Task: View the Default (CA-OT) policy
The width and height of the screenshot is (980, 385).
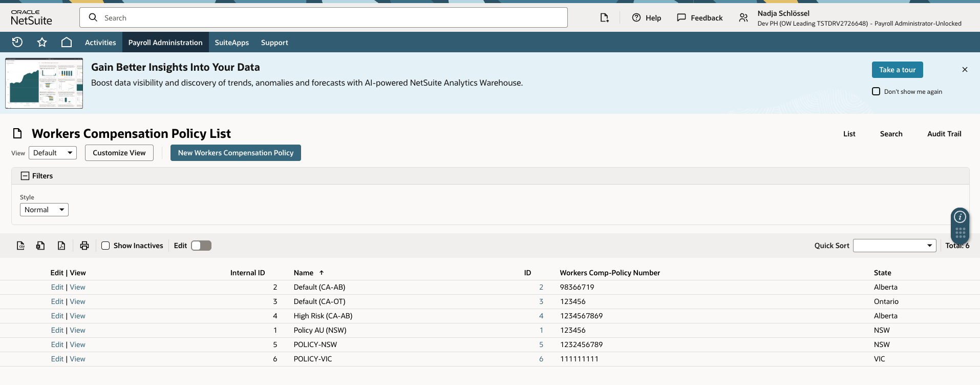Action: pyautogui.click(x=78, y=301)
